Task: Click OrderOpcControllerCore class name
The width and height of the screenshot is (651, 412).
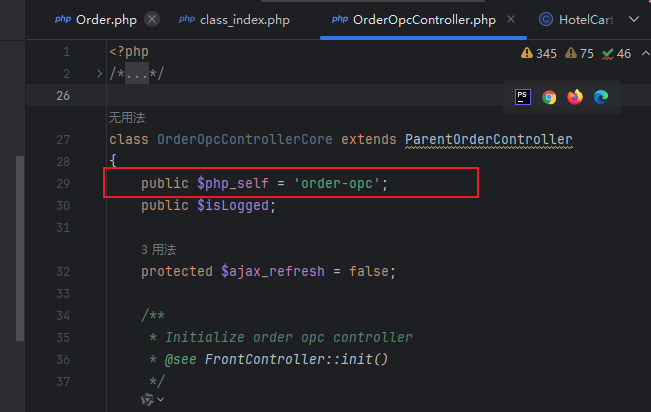Action: pyautogui.click(x=245, y=140)
